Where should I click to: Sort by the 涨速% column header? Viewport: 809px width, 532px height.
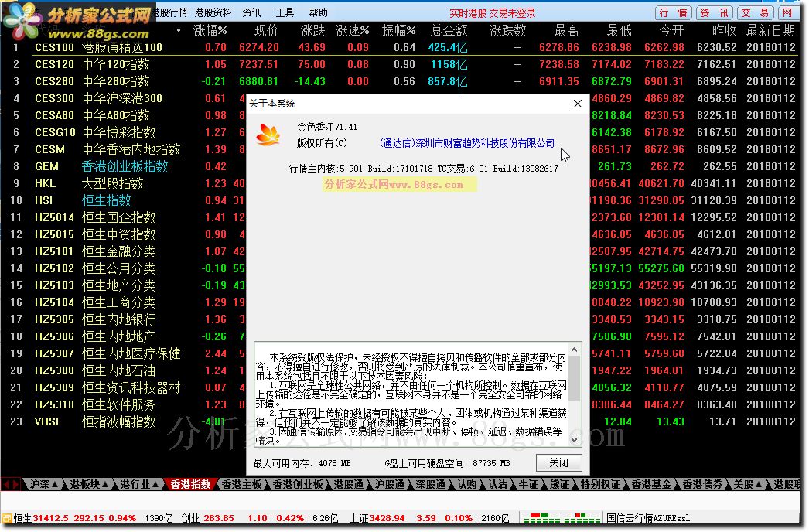(x=353, y=31)
